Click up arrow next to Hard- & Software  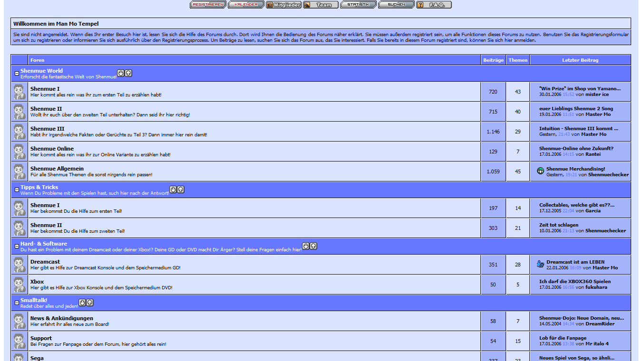click(x=313, y=246)
